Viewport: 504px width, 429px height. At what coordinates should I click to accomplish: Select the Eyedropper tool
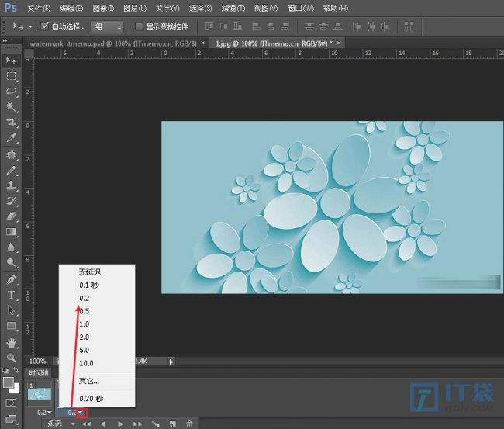tap(11, 137)
